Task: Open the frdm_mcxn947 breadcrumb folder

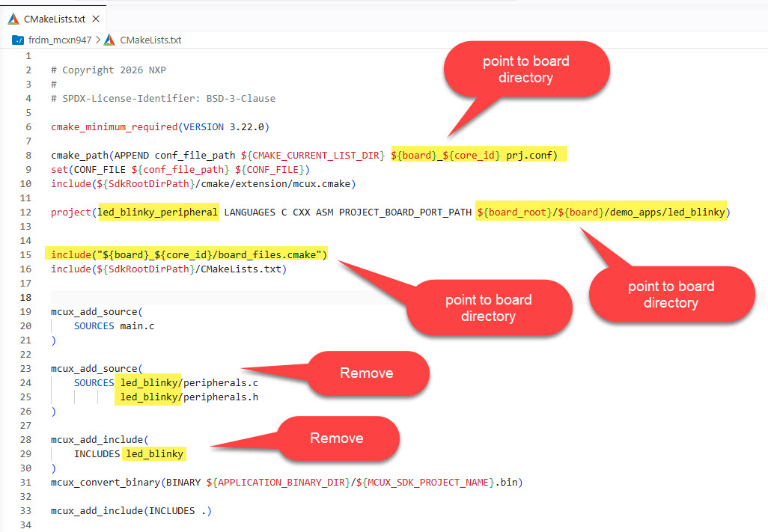Action: tap(58, 40)
